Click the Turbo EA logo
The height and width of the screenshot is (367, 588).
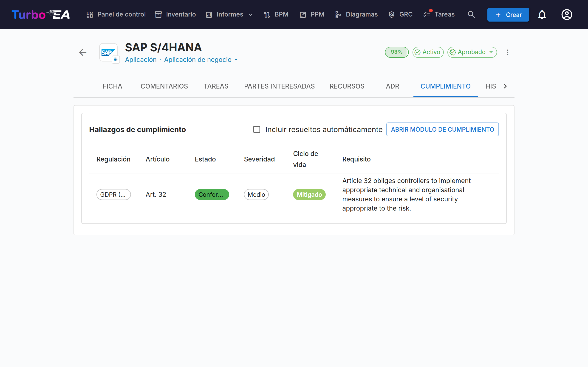click(41, 14)
